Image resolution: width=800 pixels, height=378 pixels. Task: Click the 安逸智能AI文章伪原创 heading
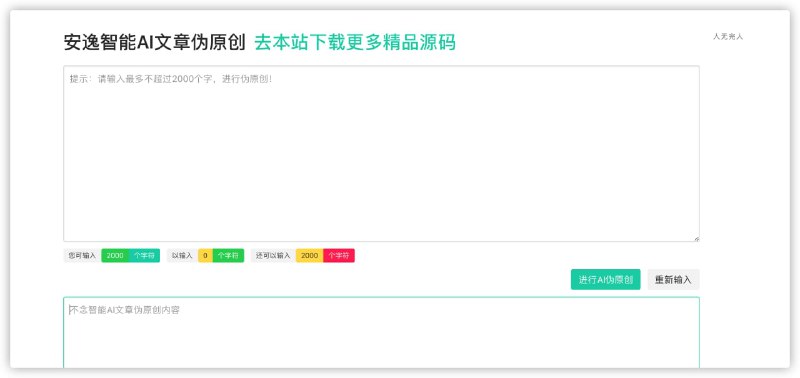pyautogui.click(x=155, y=43)
